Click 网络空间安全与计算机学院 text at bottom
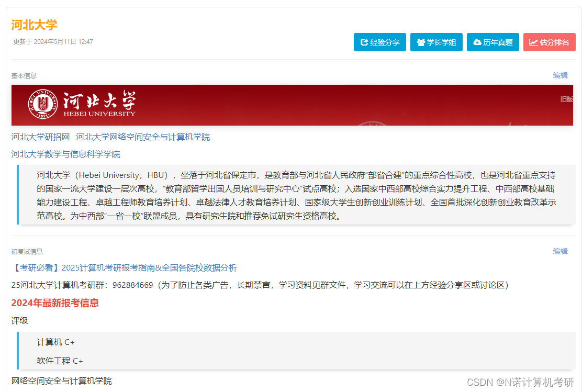 pyautogui.click(x=62, y=381)
